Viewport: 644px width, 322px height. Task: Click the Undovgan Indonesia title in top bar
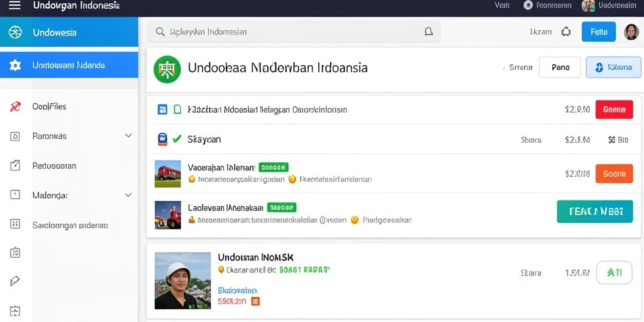click(x=76, y=6)
